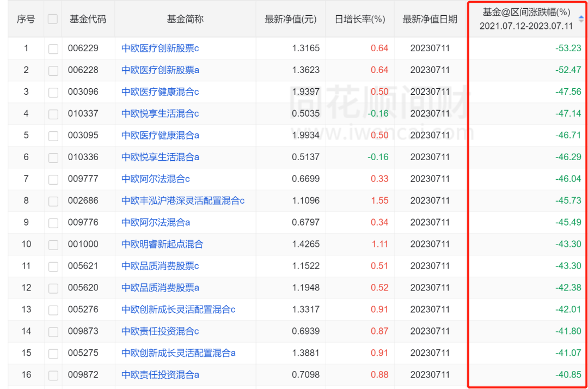
Task: Click the net value 1.3165 cell
Action: tap(305, 48)
